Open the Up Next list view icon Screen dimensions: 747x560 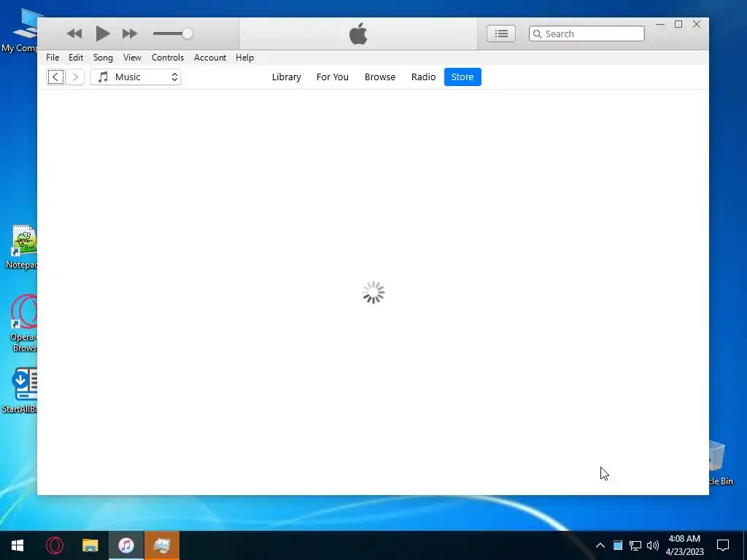click(500, 34)
